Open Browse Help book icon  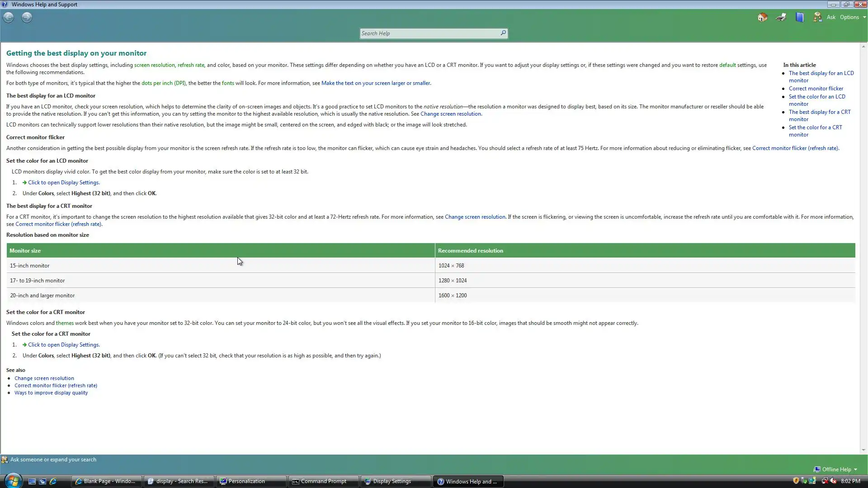click(800, 17)
